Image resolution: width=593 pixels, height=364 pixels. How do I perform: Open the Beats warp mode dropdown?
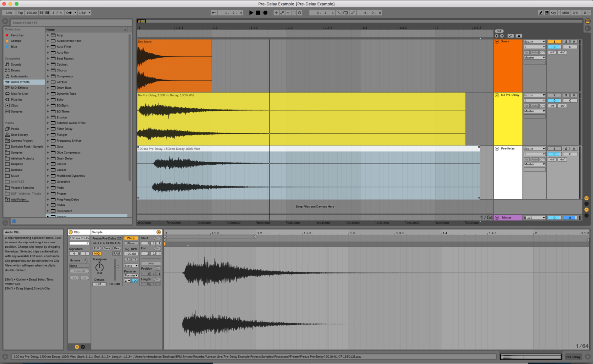[131, 266]
